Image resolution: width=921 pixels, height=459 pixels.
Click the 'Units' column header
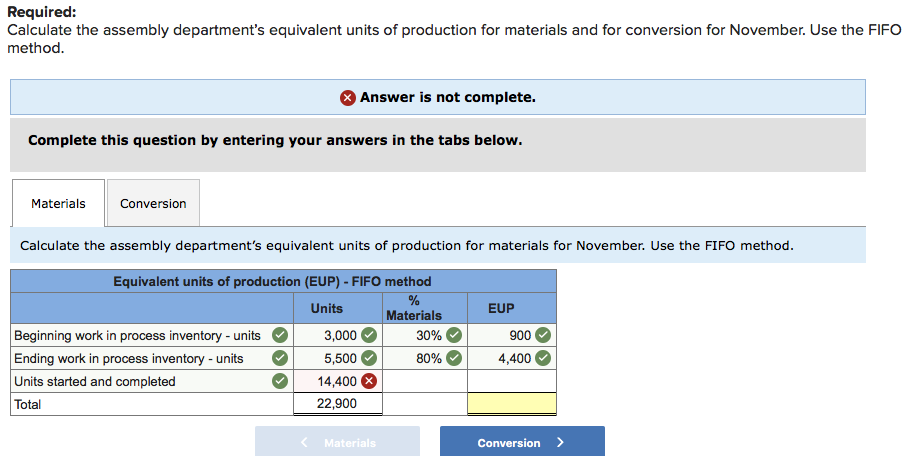pyautogui.click(x=327, y=308)
